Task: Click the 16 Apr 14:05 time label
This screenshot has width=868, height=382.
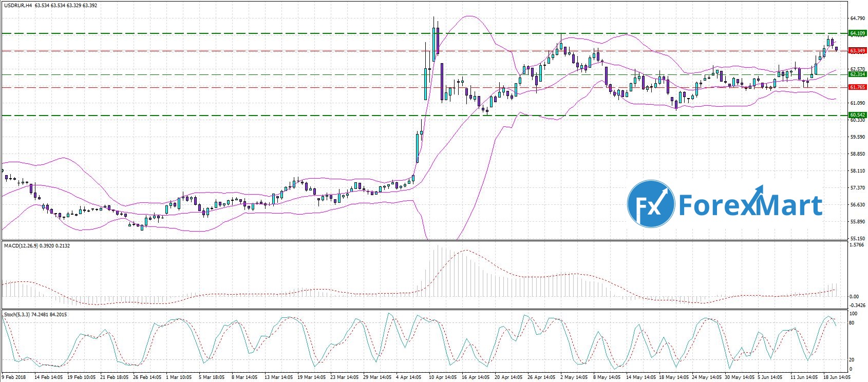Action: [476, 377]
